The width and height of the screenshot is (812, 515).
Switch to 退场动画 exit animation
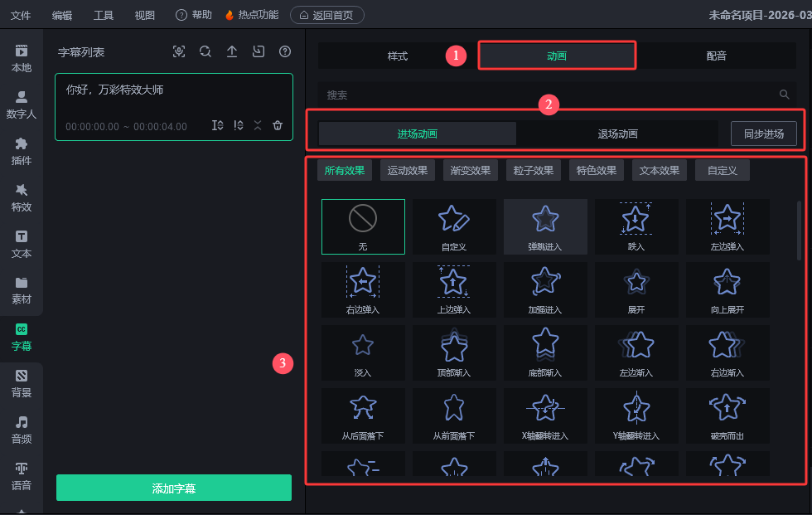point(617,134)
